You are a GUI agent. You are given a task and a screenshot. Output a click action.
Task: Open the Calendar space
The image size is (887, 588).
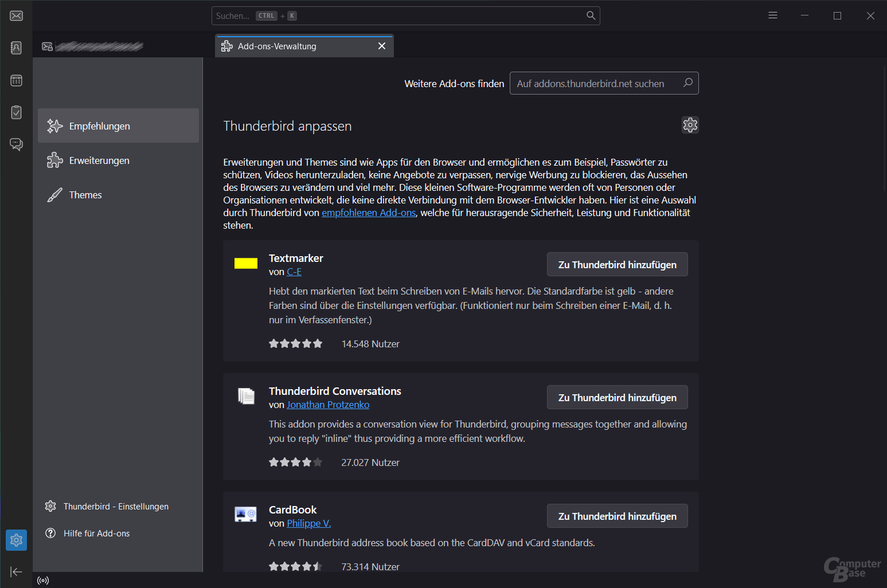(16, 80)
